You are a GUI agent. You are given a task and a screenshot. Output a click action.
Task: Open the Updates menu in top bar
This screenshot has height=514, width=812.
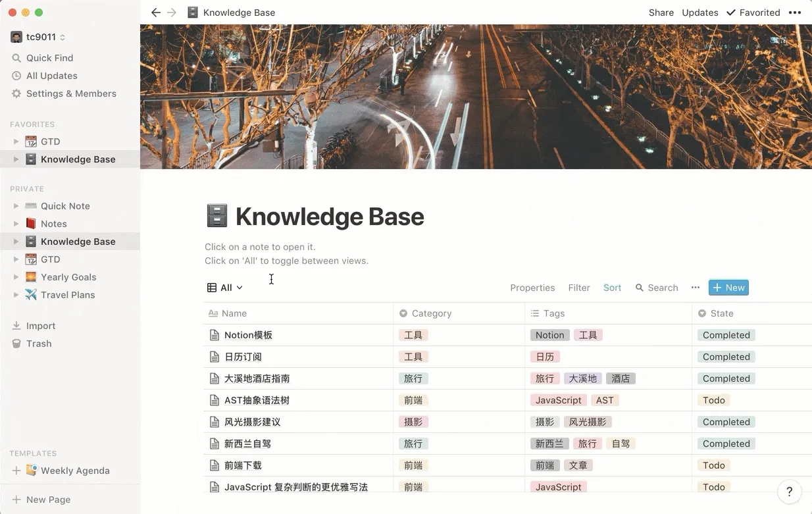click(x=699, y=13)
